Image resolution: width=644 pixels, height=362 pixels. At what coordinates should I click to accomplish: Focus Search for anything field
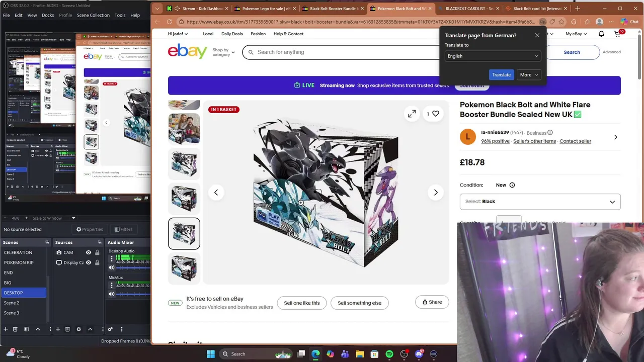[342, 52]
